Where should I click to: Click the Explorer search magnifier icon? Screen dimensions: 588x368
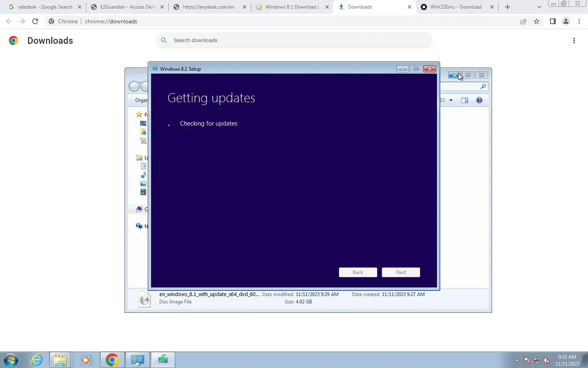[x=483, y=86]
